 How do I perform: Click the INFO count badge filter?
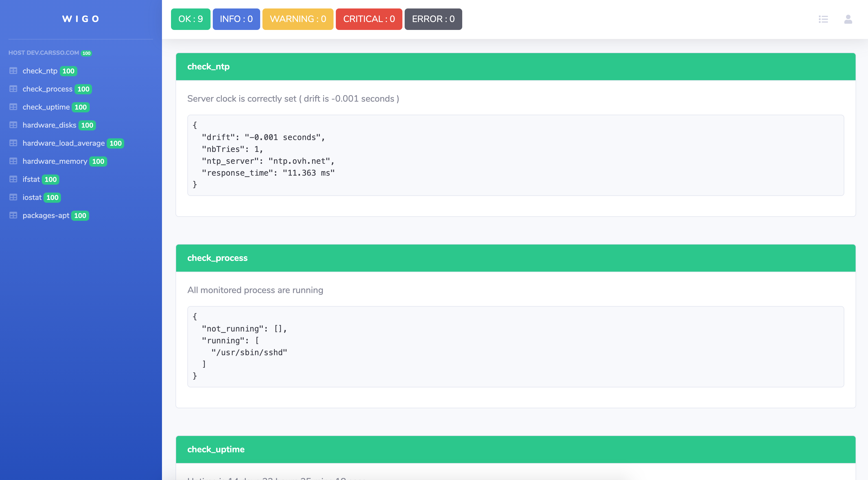coord(236,18)
